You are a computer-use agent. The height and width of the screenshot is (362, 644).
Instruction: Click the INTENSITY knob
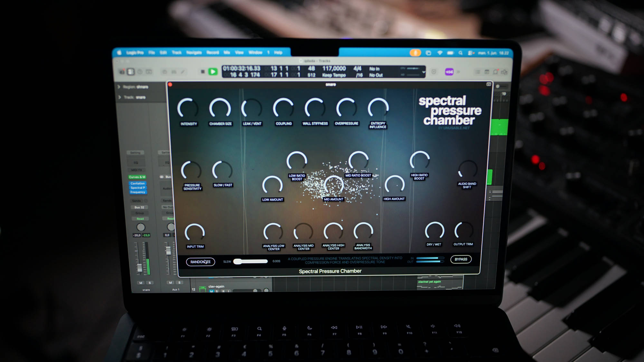[188, 108]
